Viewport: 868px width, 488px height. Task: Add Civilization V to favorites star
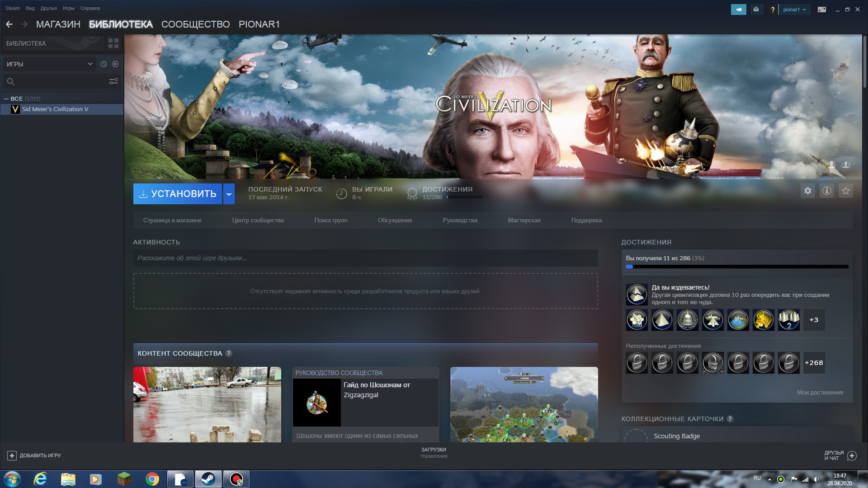pyautogui.click(x=846, y=191)
